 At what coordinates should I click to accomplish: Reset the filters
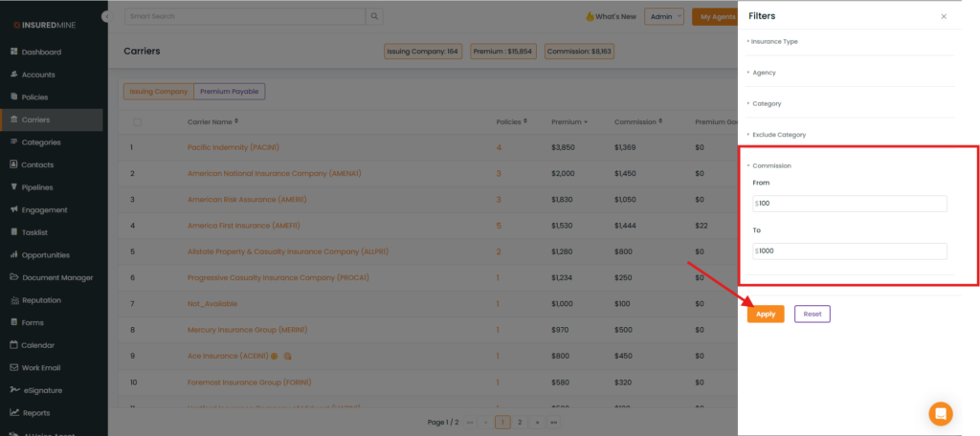[x=813, y=315]
